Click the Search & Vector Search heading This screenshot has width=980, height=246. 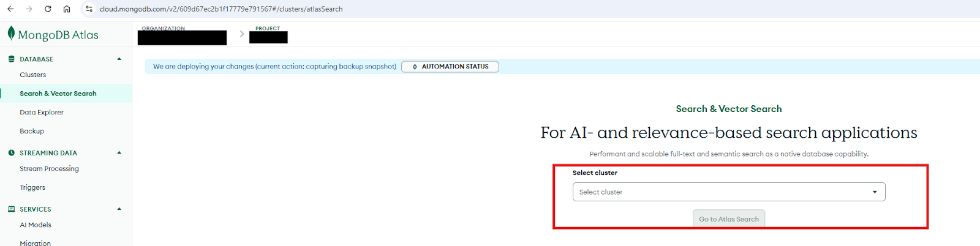pos(729,109)
